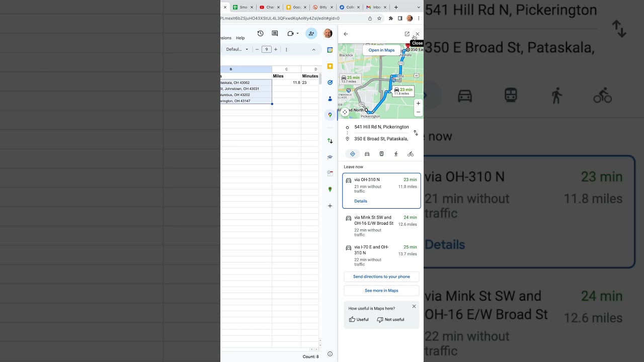The height and width of the screenshot is (362, 644).
Task: Switch to the green Sheets Sma browser tab
Action: (x=243, y=7)
